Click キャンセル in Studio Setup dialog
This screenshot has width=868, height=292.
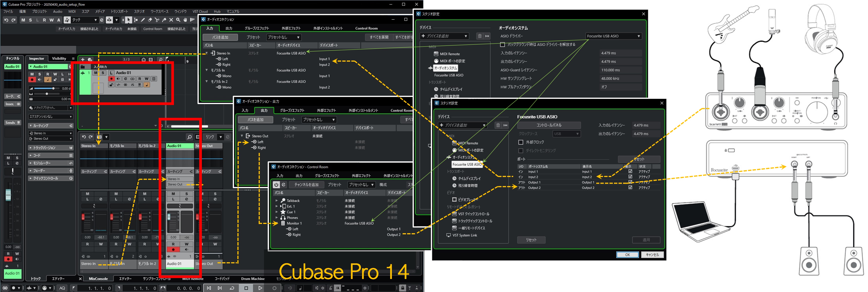tap(652, 255)
